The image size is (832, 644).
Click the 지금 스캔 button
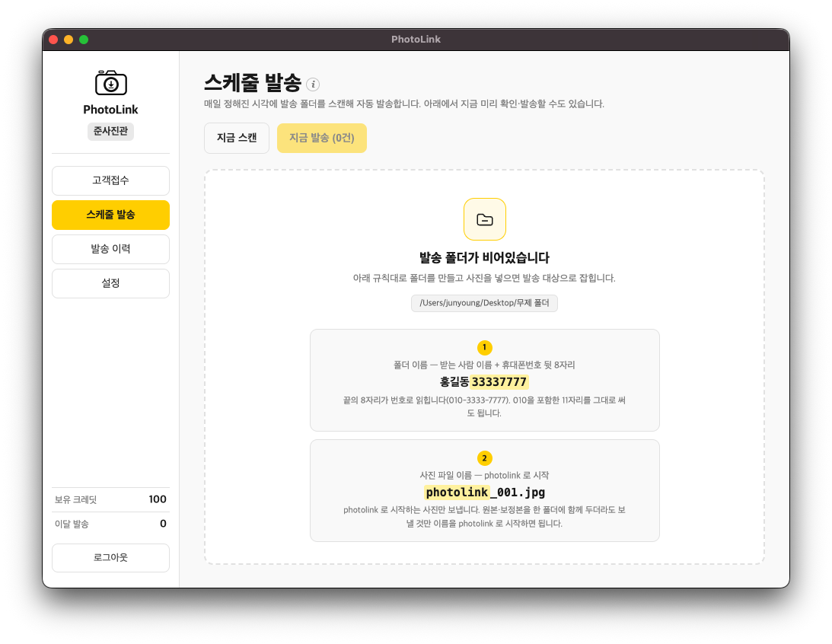coord(237,138)
